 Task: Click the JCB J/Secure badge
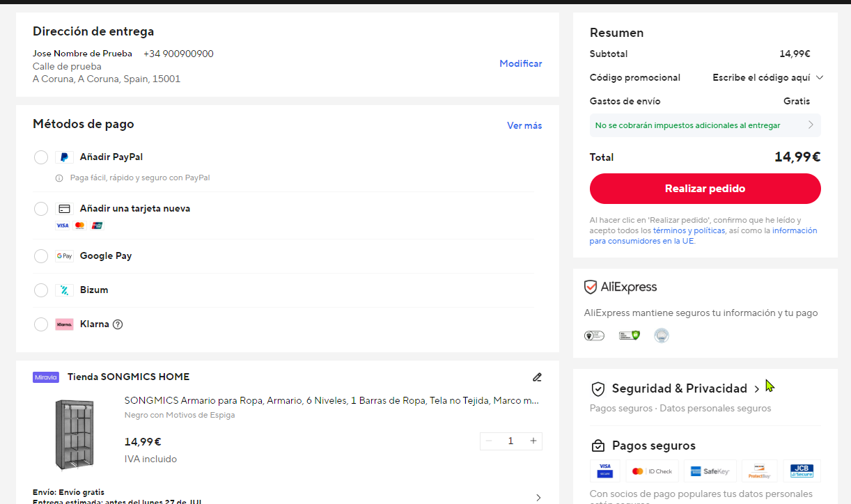pyautogui.click(x=802, y=471)
